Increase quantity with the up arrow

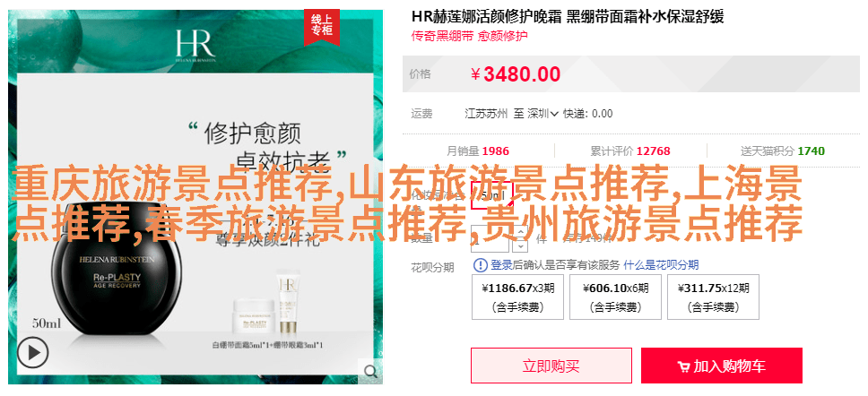pos(521,231)
